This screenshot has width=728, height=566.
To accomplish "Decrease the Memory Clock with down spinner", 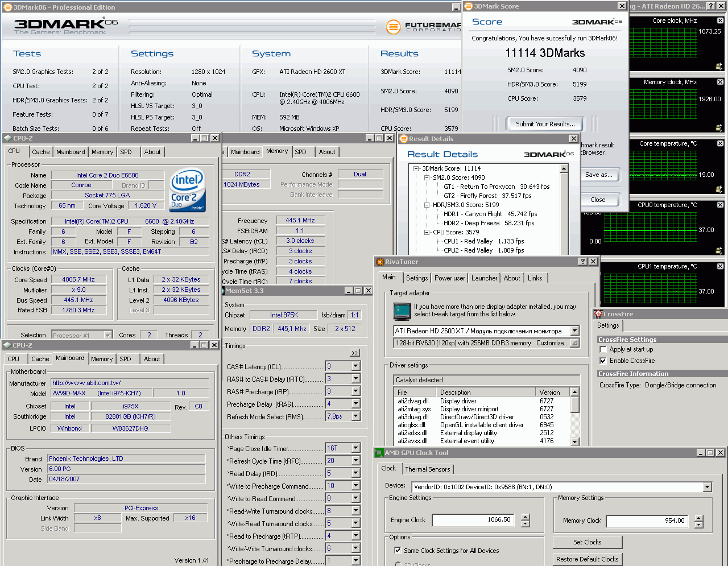I will tap(699, 524).
